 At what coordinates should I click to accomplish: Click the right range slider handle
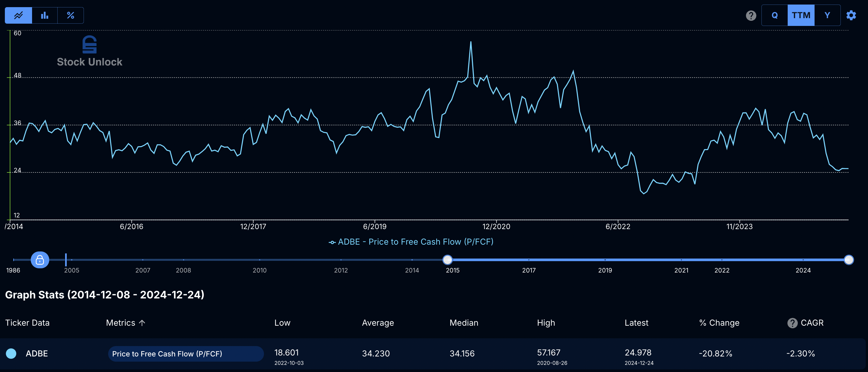pos(849,260)
